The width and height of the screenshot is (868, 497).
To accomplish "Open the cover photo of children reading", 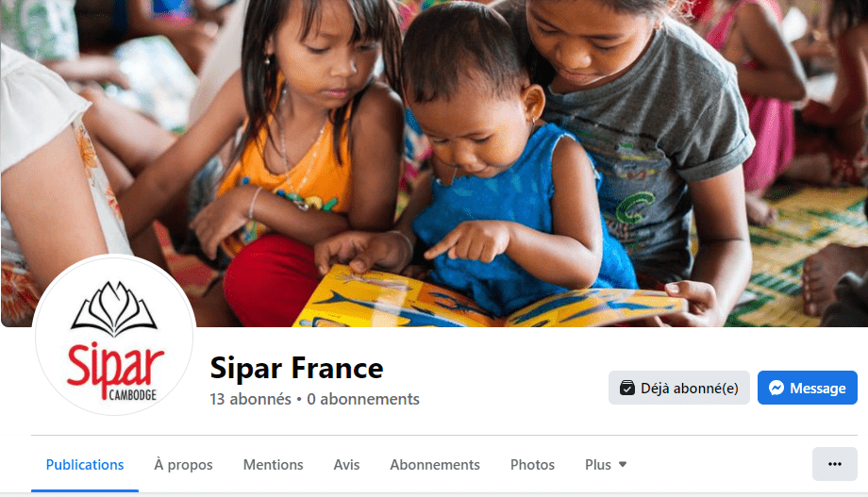I will pos(434,163).
